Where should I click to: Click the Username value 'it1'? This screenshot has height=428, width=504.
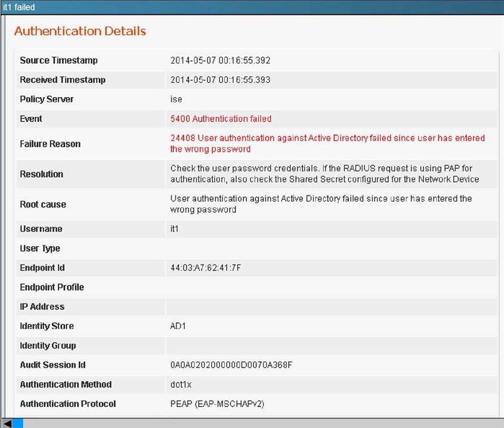175,229
